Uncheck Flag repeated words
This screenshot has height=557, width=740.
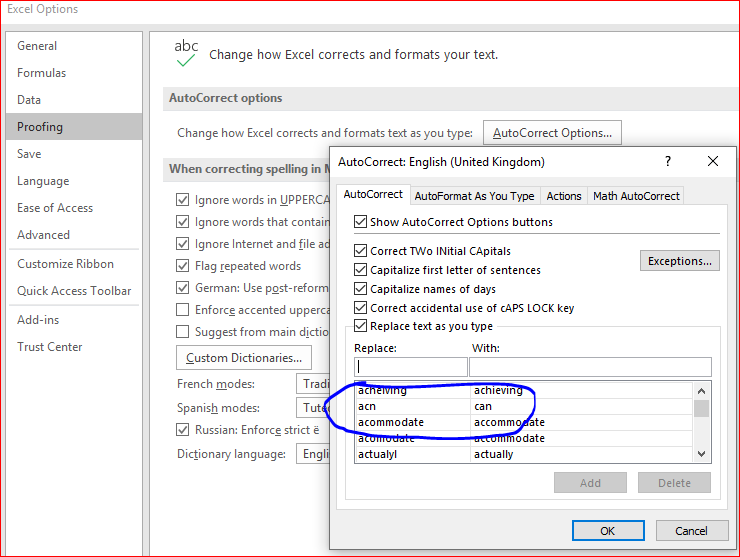[182, 266]
